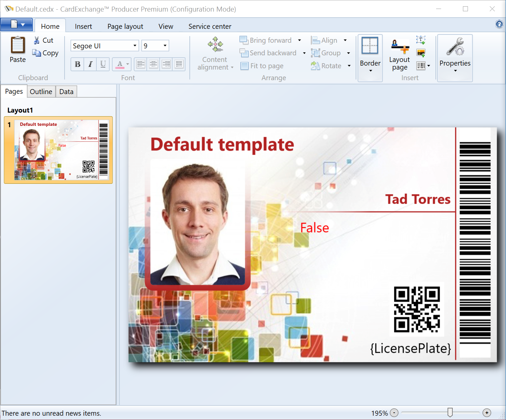Open the application file menu button
Image resolution: width=506 pixels, height=420 pixels.
pyautogui.click(x=17, y=25)
